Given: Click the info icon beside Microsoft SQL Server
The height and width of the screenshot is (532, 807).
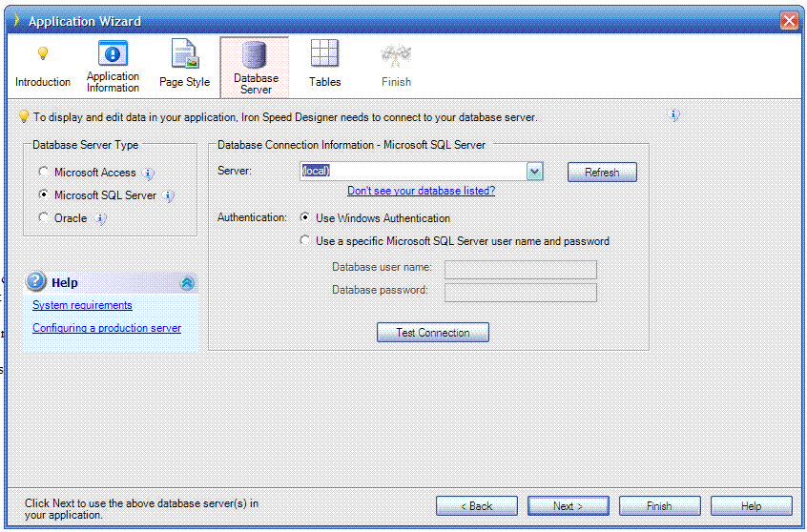Looking at the screenshot, I should 168,196.
